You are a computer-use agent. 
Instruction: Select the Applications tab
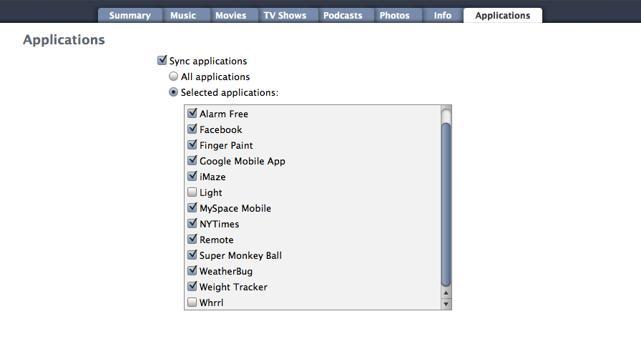503,16
